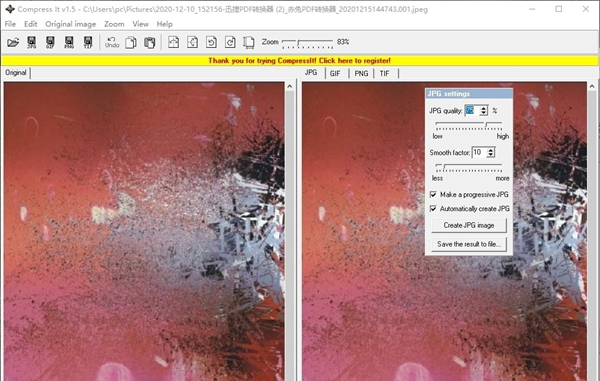Click the yellow register banner link

point(300,60)
